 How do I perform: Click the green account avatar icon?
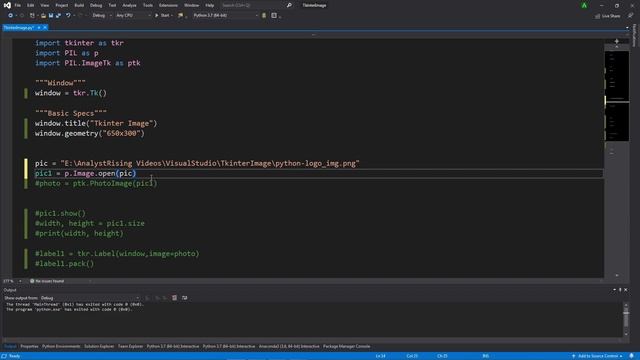[x=584, y=5]
